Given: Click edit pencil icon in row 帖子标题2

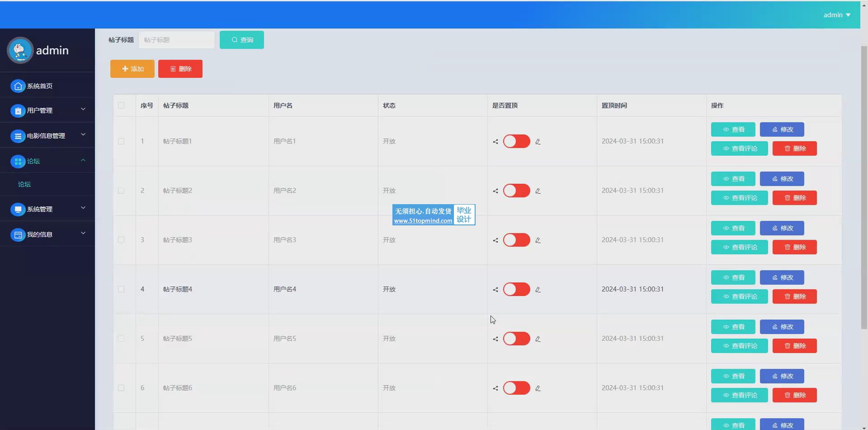Looking at the screenshot, I should 538,191.
